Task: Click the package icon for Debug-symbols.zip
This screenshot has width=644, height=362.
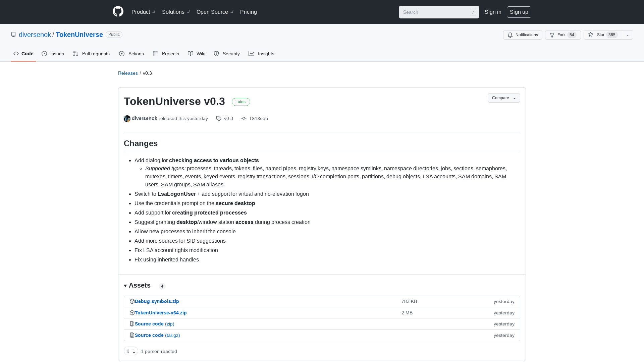Action: (x=132, y=301)
